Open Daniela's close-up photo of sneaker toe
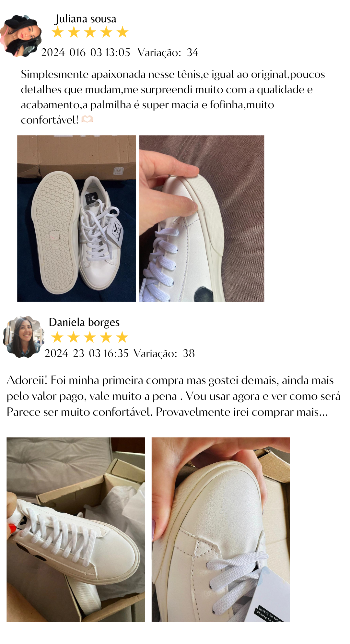The width and height of the screenshot is (350, 644). point(221,530)
